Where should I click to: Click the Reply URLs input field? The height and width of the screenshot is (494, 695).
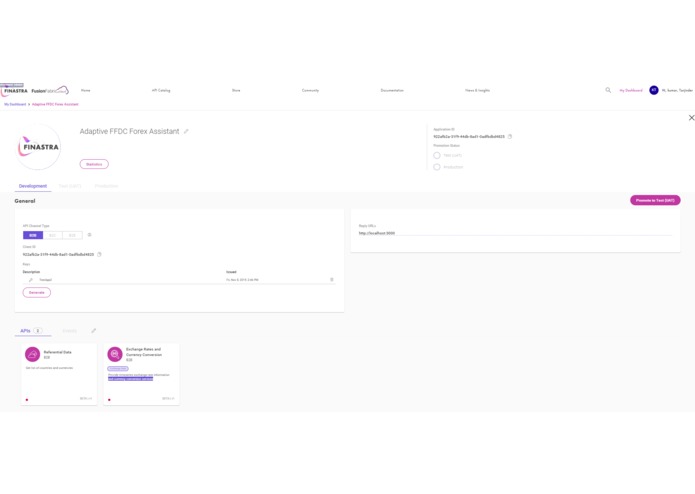pyautogui.click(x=515, y=233)
